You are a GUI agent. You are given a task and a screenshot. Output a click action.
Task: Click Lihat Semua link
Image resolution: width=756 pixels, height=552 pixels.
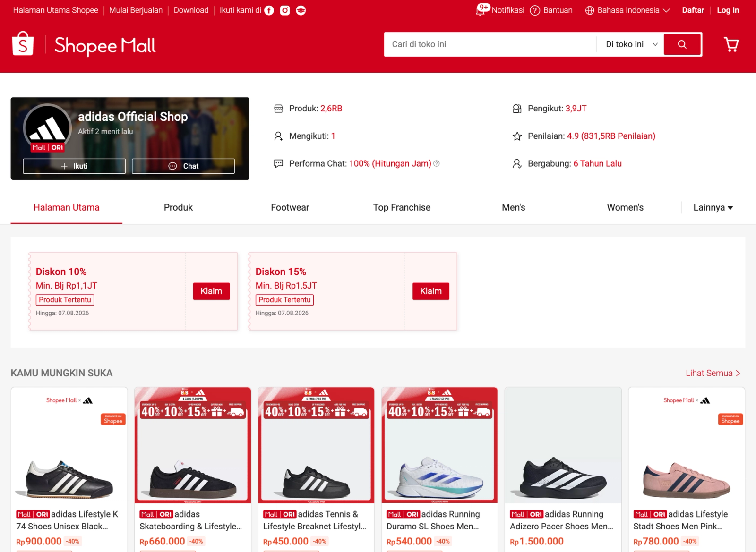713,373
